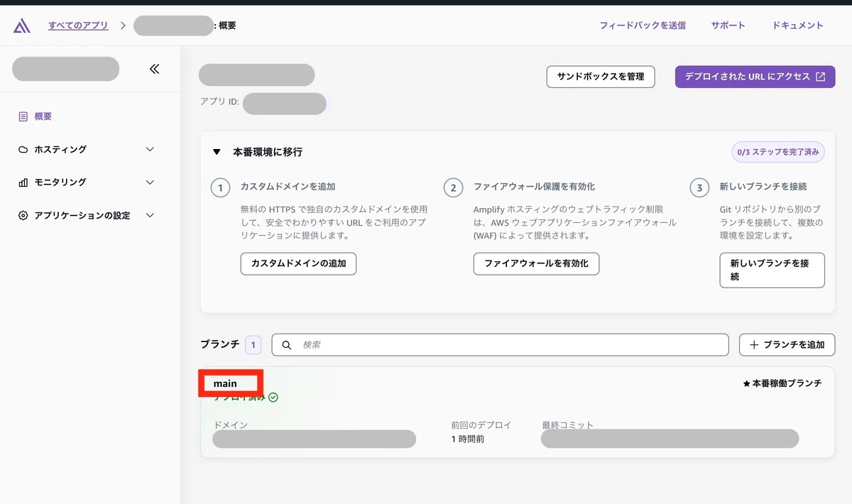Click the 本番稼働ブランチ label

click(x=787, y=383)
